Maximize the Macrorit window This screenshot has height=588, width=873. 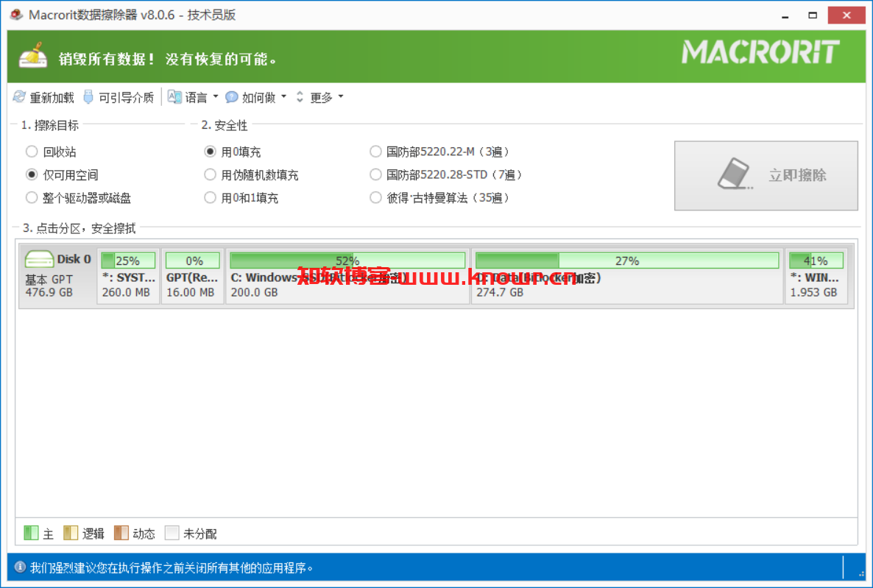813,15
